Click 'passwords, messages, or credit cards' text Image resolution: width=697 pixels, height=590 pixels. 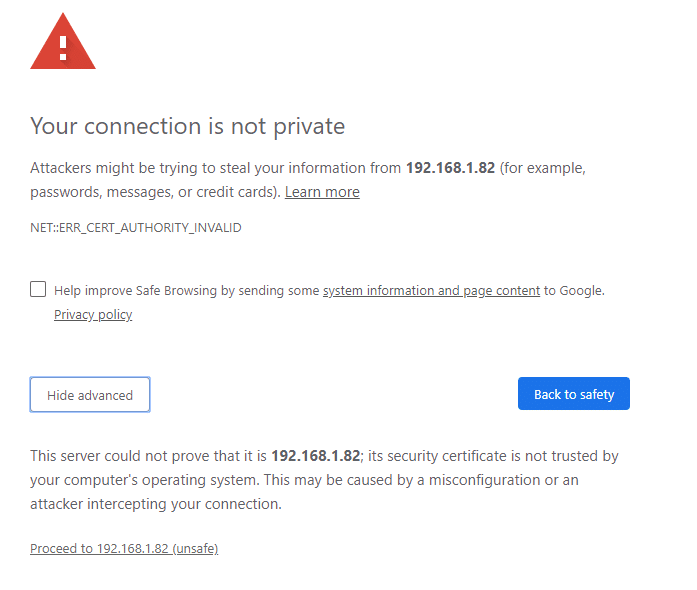[154, 192]
